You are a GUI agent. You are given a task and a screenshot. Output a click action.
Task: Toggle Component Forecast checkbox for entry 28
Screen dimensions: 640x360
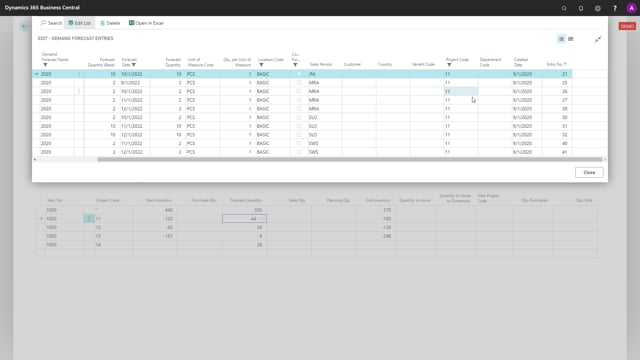pyautogui.click(x=299, y=109)
